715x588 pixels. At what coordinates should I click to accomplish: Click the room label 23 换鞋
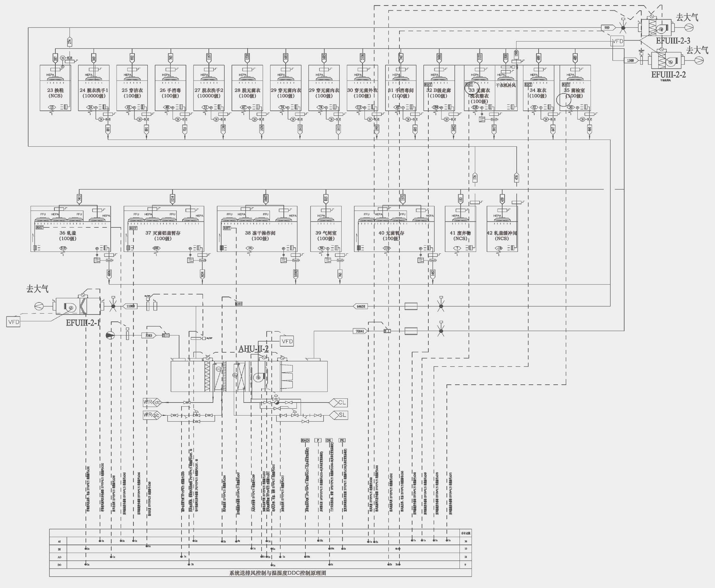point(55,91)
